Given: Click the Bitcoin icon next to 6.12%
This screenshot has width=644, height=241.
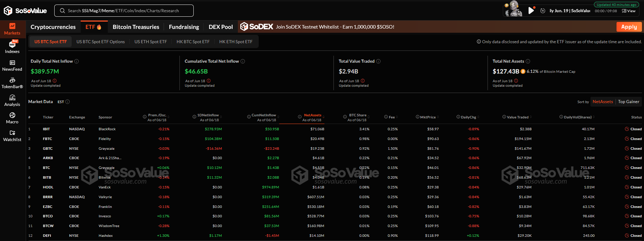Looking at the screenshot, I should pos(523,71).
